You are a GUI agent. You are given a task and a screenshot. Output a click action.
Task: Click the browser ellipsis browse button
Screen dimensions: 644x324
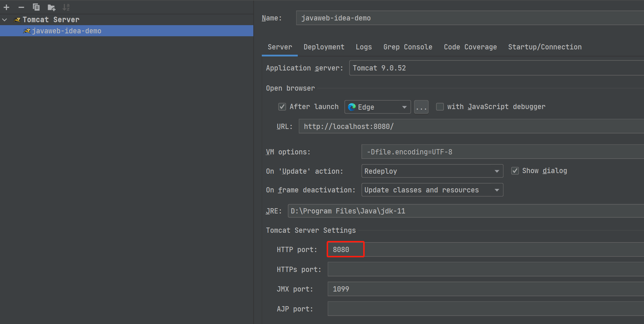click(x=421, y=107)
